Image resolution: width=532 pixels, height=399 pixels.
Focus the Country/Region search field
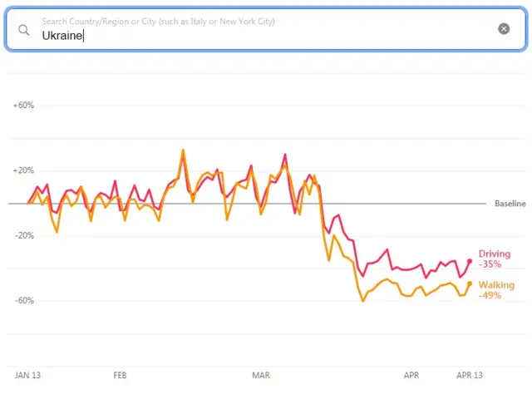click(249, 36)
